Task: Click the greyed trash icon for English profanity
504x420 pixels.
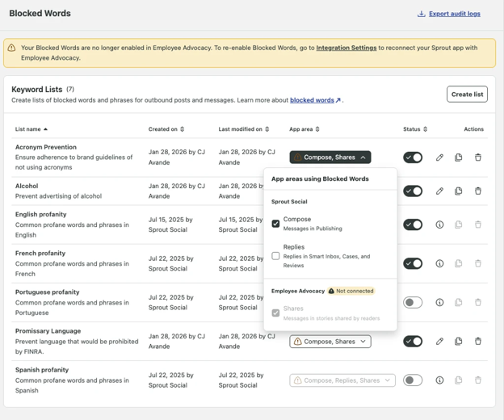Action: pyautogui.click(x=478, y=225)
